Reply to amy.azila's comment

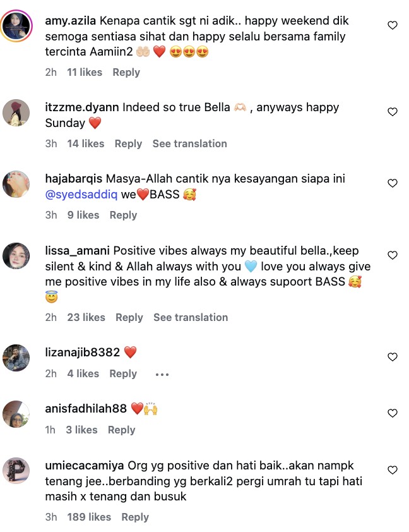tap(126, 72)
